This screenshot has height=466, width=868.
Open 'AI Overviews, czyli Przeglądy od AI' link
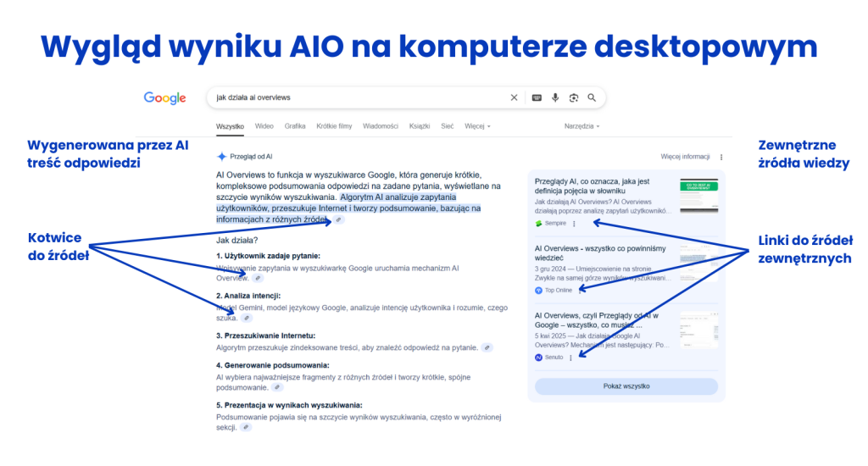[x=596, y=320]
